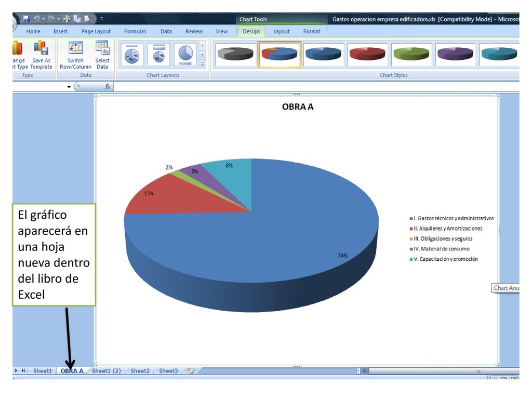Switch to the Sheet1 (2) worksheet tab

(x=106, y=371)
